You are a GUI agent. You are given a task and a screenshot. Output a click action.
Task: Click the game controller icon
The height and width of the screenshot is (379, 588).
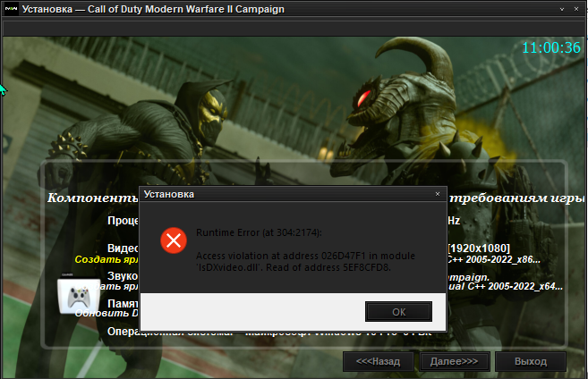tap(78, 296)
